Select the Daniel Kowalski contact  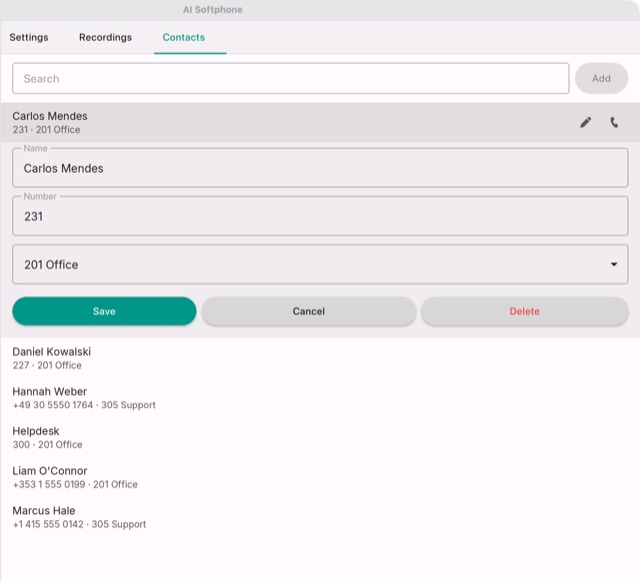pyautogui.click(x=320, y=358)
